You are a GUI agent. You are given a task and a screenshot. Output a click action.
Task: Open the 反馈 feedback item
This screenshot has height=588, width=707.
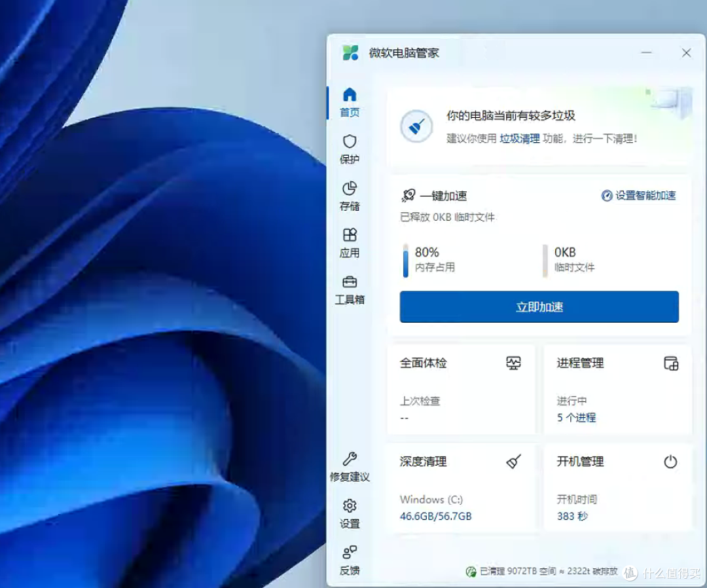click(350, 560)
